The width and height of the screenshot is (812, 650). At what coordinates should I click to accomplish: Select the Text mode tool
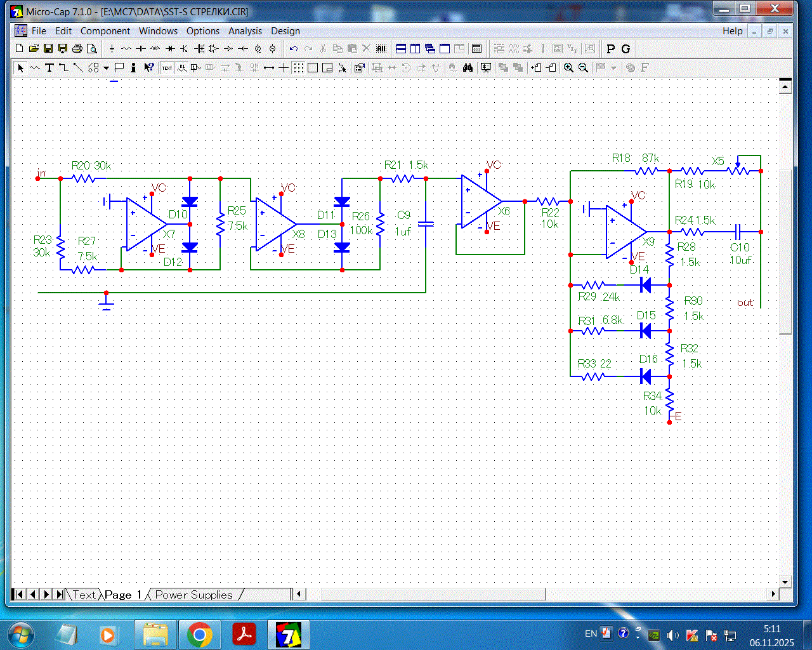pyautogui.click(x=49, y=68)
